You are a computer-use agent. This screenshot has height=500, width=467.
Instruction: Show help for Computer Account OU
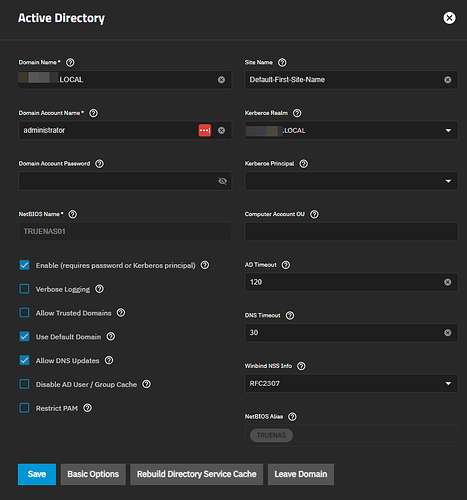pos(314,214)
